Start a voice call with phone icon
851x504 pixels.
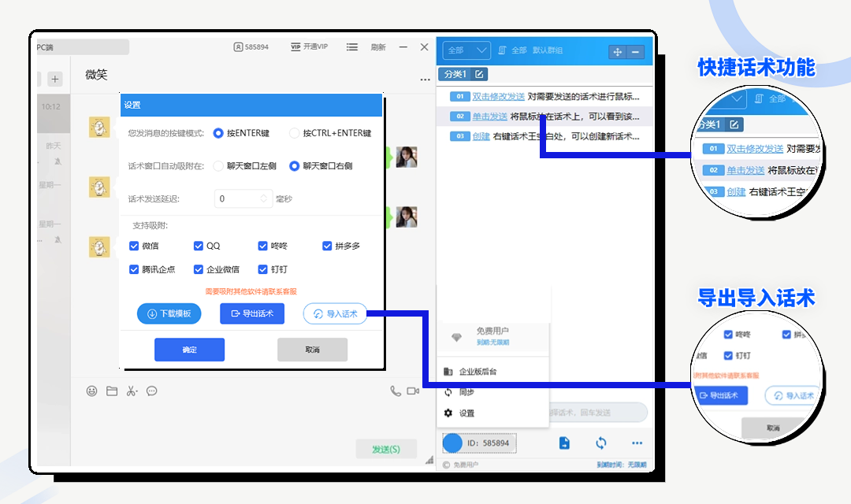pos(396,391)
